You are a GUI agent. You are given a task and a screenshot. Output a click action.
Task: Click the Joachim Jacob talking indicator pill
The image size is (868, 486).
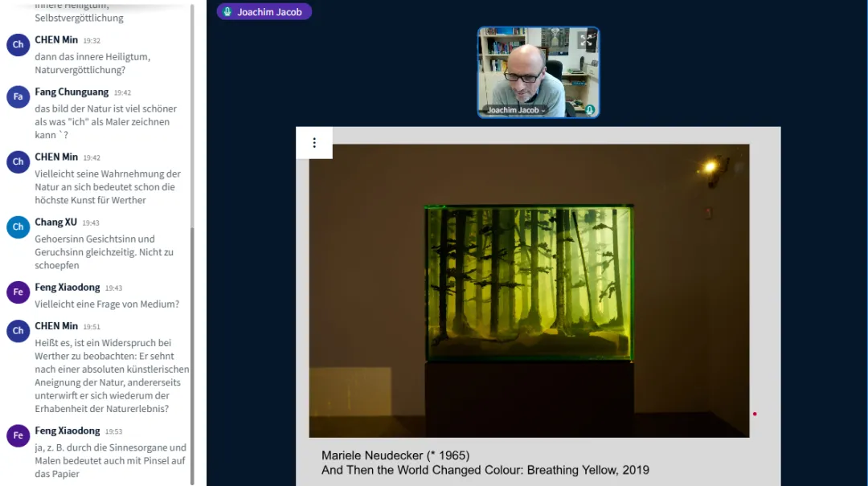pos(264,11)
